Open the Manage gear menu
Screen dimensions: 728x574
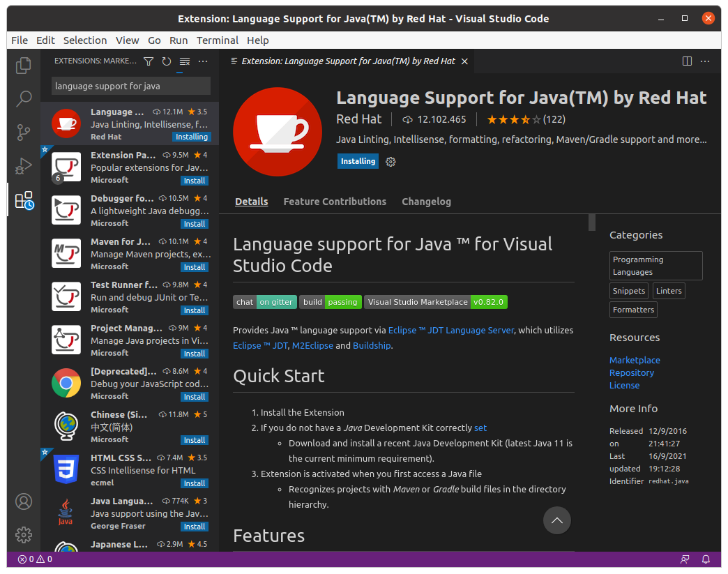23,535
